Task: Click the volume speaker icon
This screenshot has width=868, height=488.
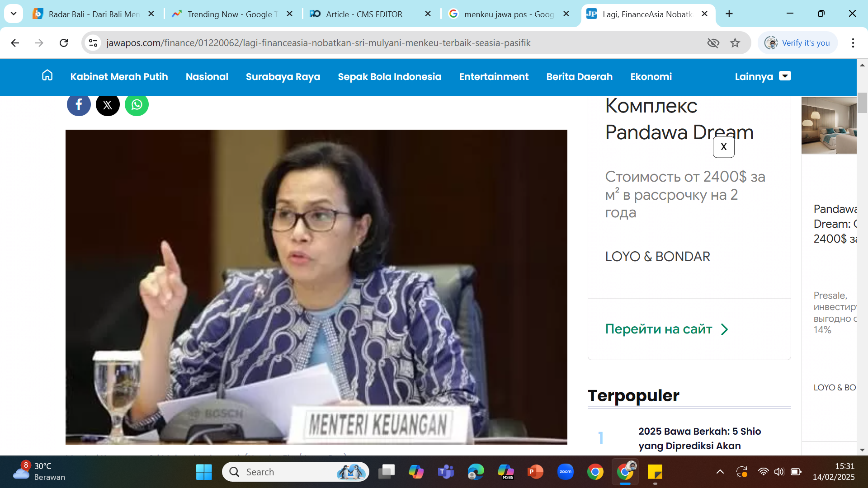Action: [779, 472]
